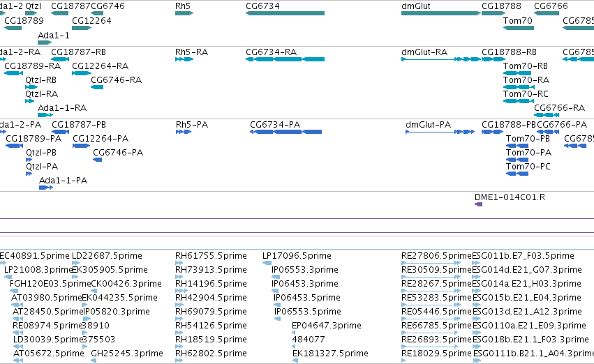This screenshot has width=594, height=364.
Task: Select protein Tom70-PB
Action: coord(528,139)
